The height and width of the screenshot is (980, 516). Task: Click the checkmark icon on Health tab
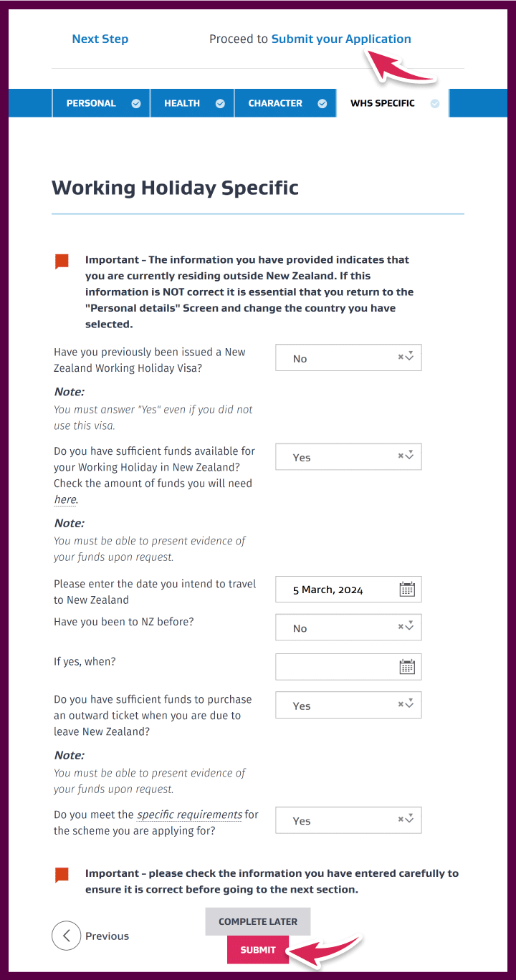click(220, 103)
